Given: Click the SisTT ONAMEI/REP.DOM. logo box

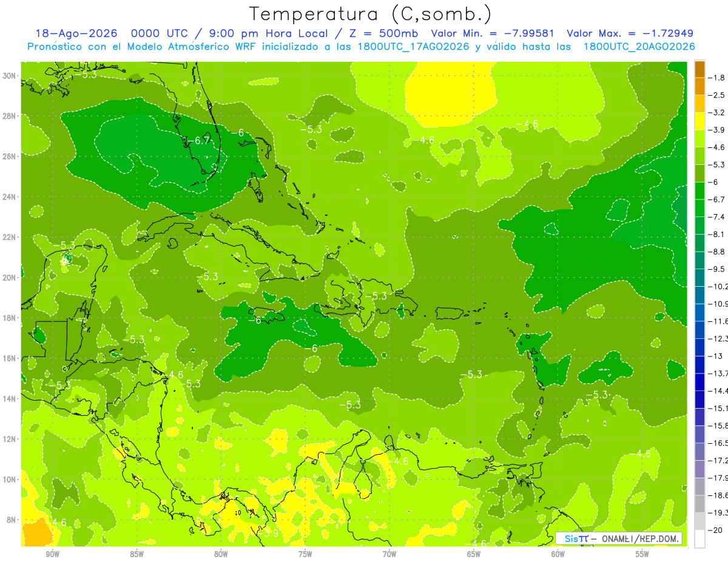Looking at the screenshot, I should click(618, 538).
